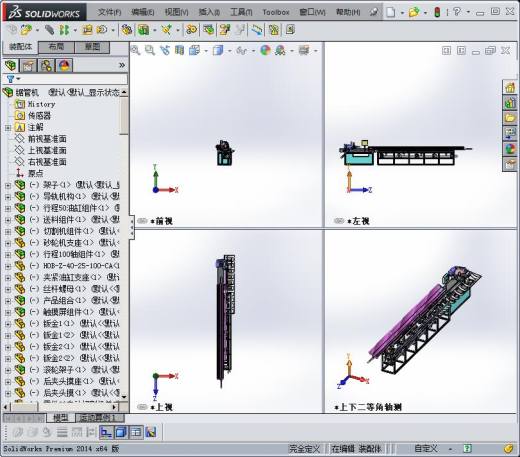Open Custom Properties task pane tab

point(510,164)
